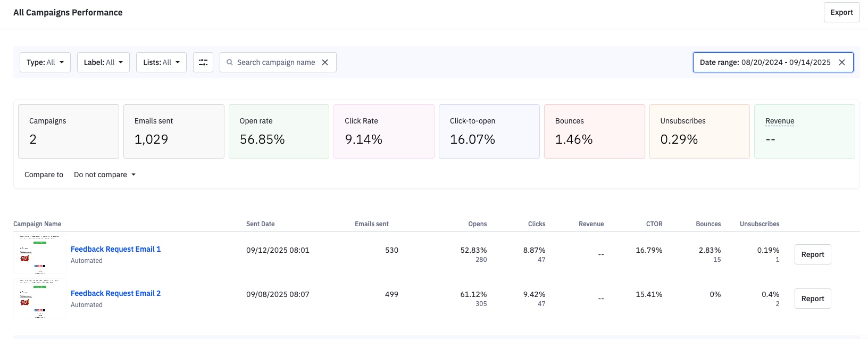
Task: Click the search magnifier icon
Action: click(230, 62)
